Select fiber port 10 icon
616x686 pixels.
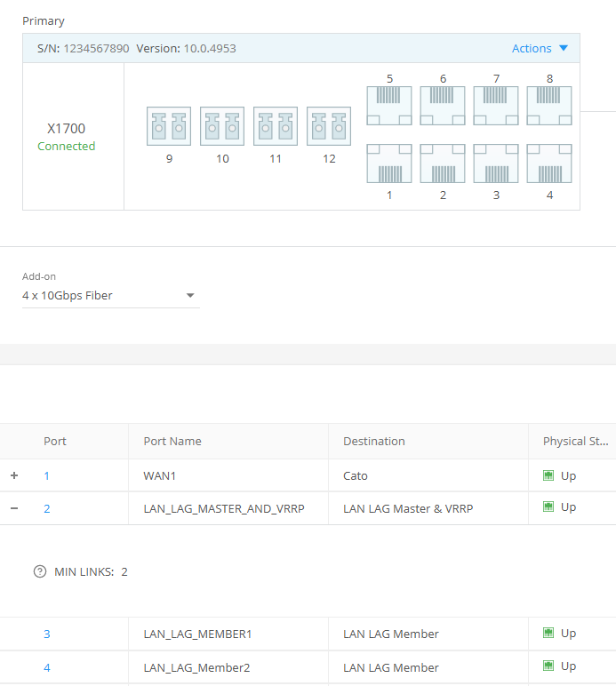(222, 127)
